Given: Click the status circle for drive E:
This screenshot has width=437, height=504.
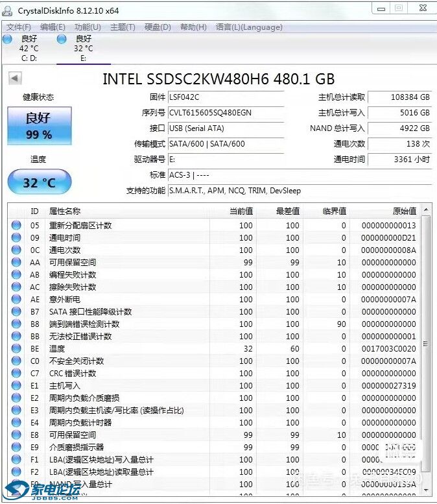Looking at the screenshot, I should [x=62, y=39].
